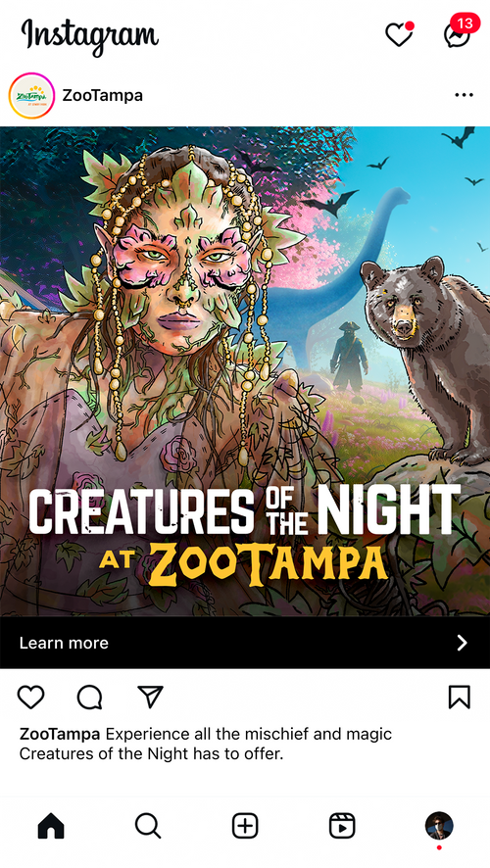Like the ZooTampa post
The image size is (490, 868).
(x=31, y=697)
